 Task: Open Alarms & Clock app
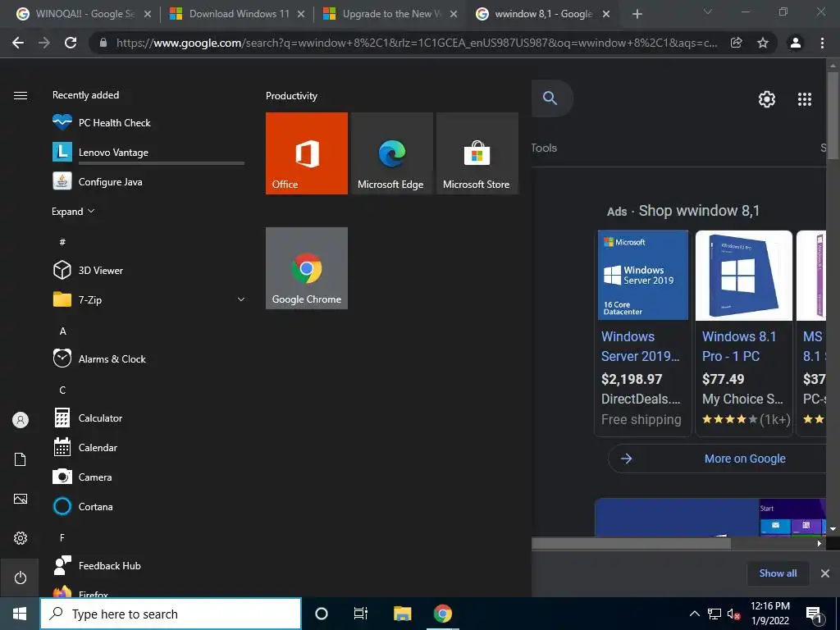coord(148,359)
